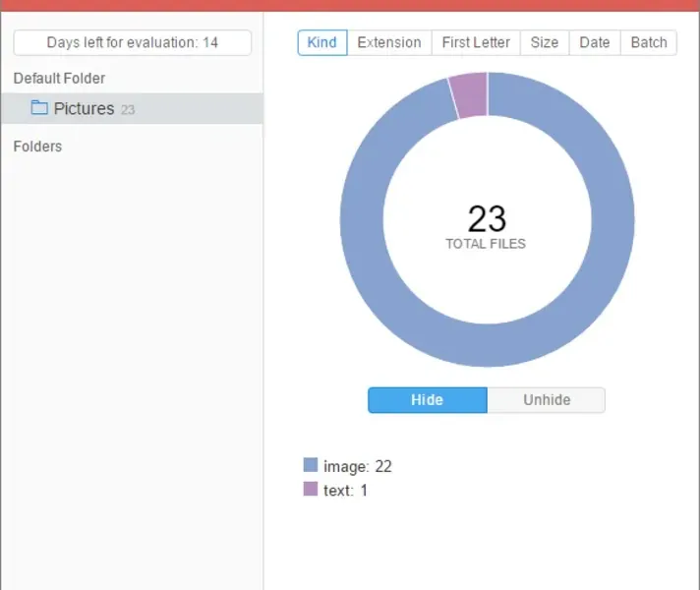Click the Days left for evaluation button
700x590 pixels.
click(x=133, y=43)
